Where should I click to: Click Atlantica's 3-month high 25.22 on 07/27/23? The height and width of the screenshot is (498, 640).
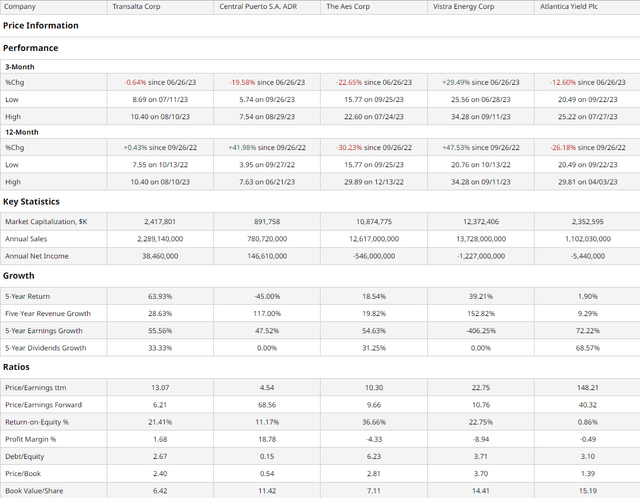pyautogui.click(x=588, y=117)
